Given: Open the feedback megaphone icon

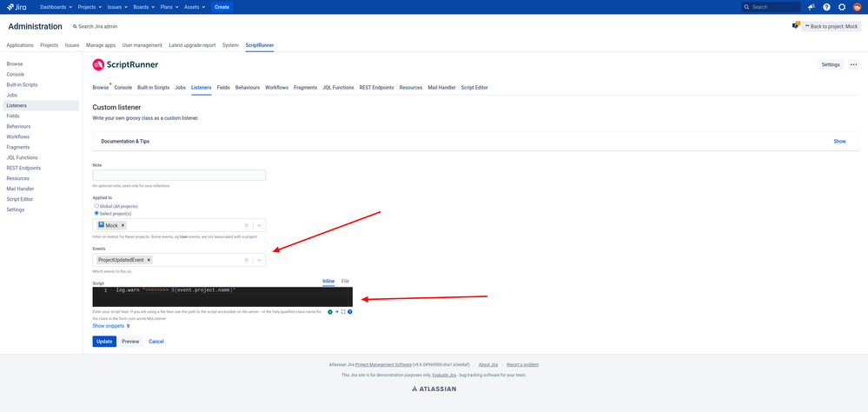Looking at the screenshot, I should pyautogui.click(x=811, y=7).
